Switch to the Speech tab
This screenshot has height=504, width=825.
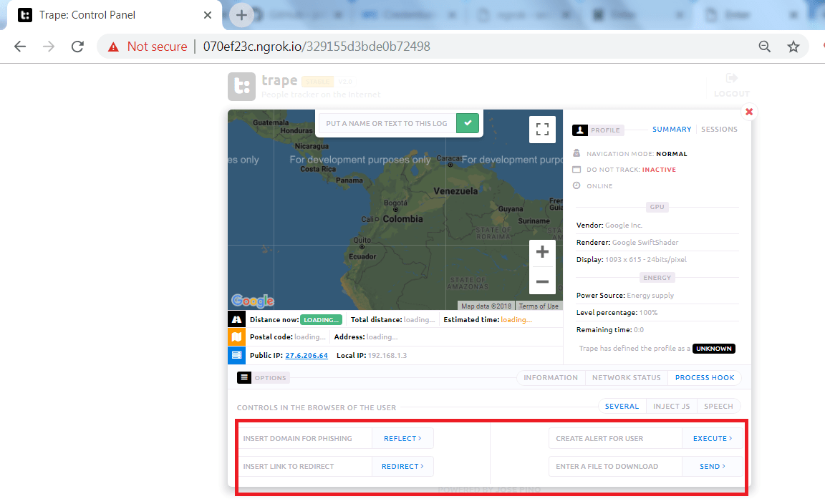tap(719, 406)
